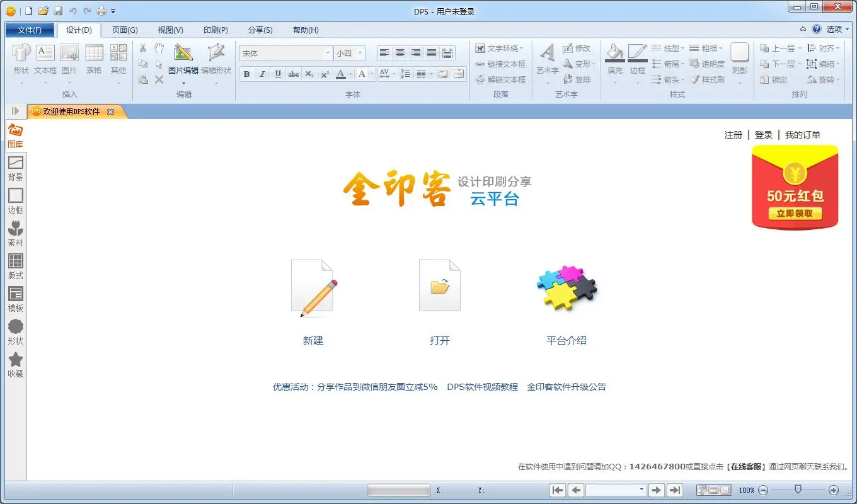Switch to the 视图(V) ribbon tab

tap(170, 30)
